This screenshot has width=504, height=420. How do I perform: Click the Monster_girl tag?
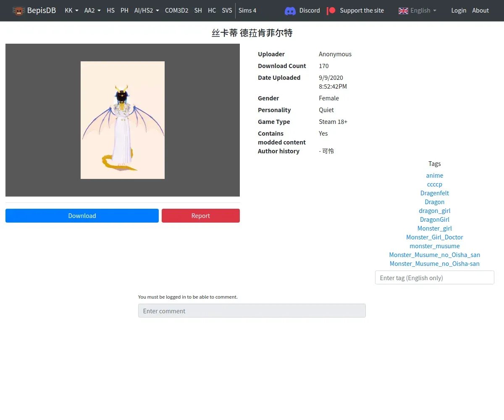[x=435, y=228]
